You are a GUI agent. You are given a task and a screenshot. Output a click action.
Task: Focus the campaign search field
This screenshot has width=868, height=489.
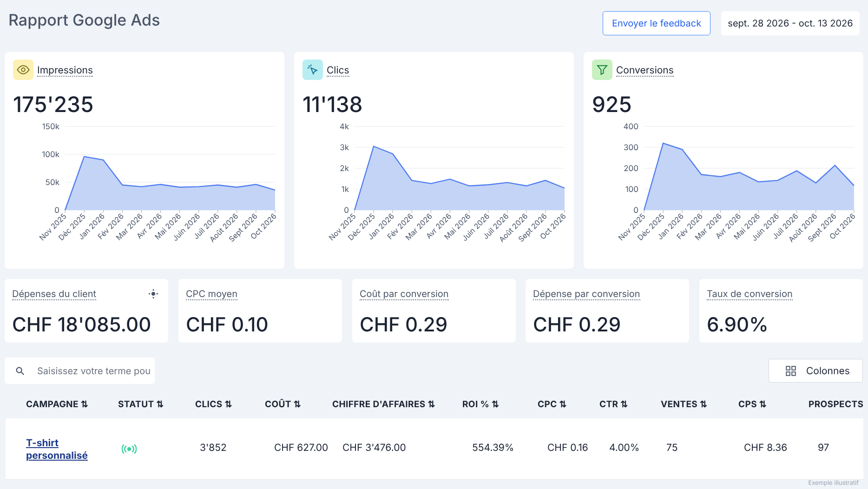point(80,371)
